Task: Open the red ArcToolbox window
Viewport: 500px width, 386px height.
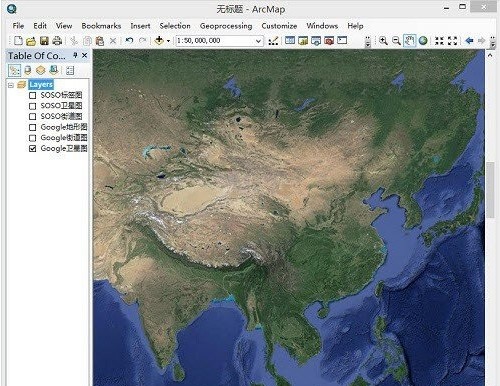Action: pos(329,41)
